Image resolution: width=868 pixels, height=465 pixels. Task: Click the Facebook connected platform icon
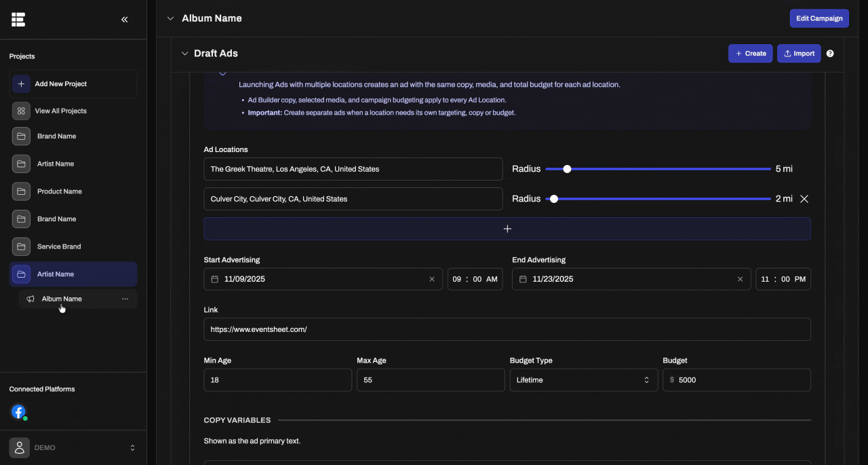pos(18,411)
